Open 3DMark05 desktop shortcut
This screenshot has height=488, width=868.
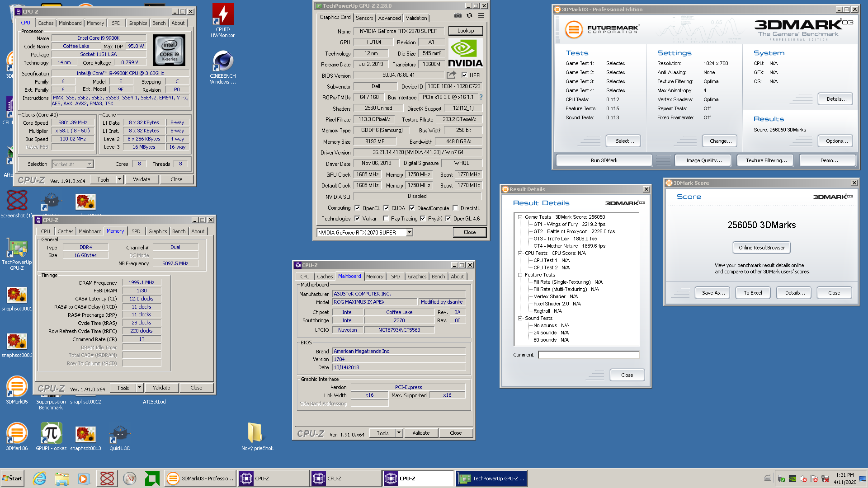(17, 390)
